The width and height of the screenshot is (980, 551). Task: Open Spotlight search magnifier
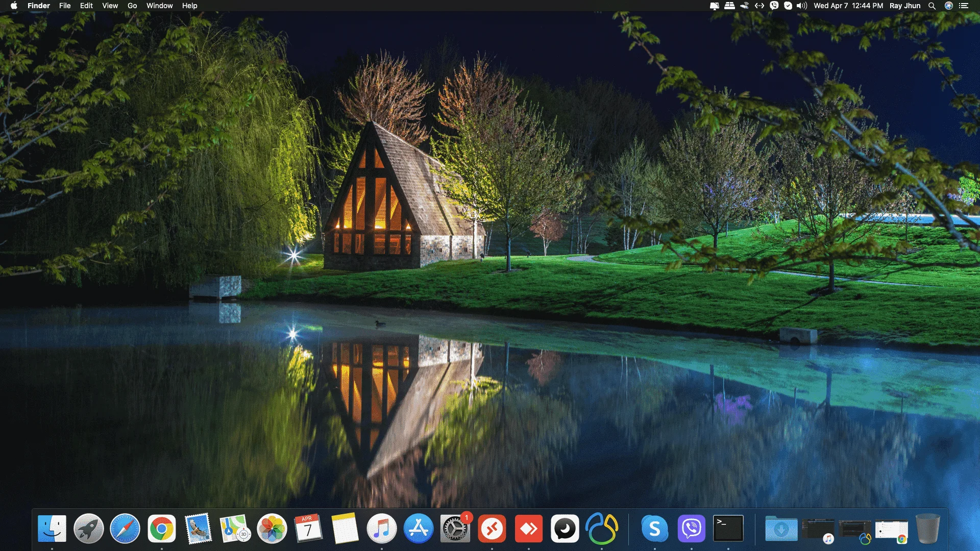[x=932, y=6]
